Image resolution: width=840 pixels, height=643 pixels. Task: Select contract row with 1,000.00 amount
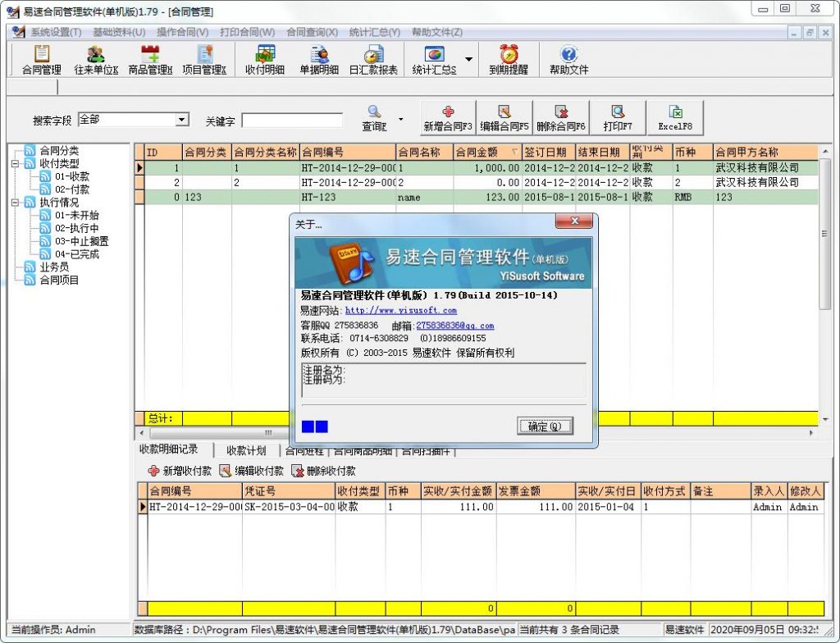(477, 167)
